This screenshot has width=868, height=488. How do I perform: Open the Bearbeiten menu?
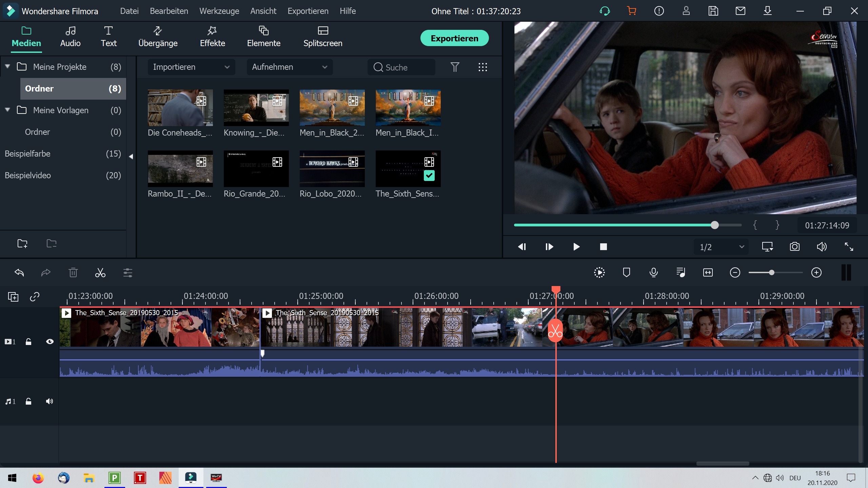click(x=169, y=11)
